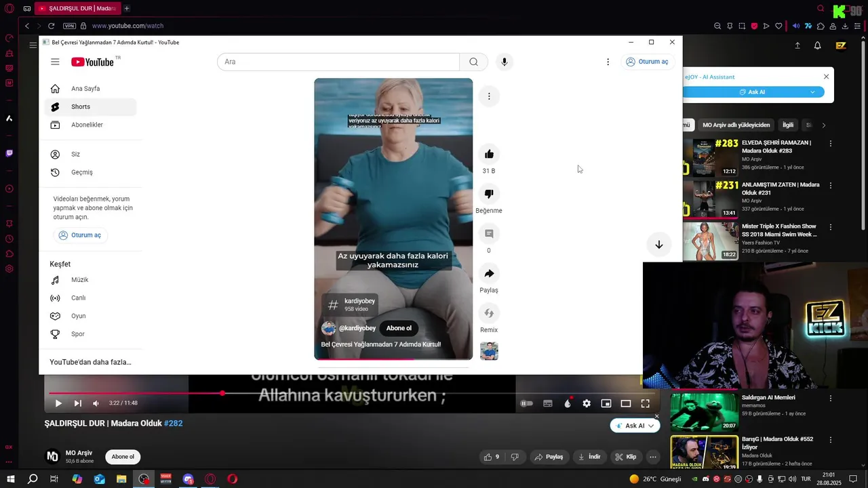This screenshot has height=488, width=868.
Task: Open Siz in YouTube sidebar
Action: 90,154
